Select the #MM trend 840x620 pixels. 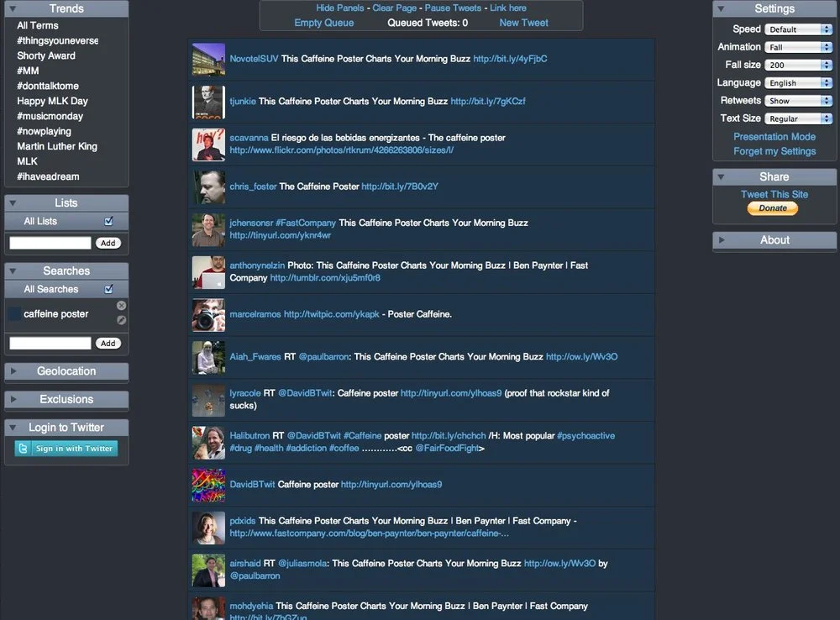(28, 71)
